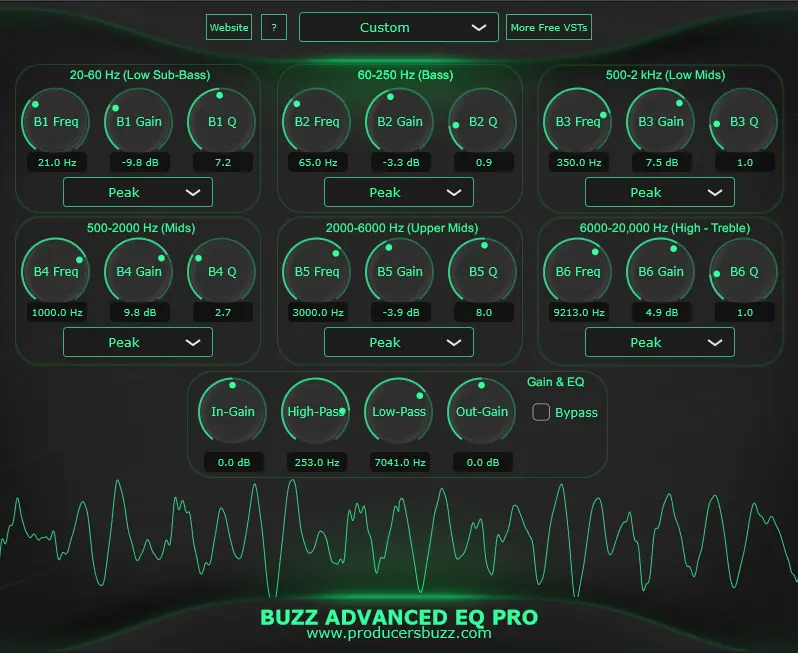Click the 7.5 dB value field

(662, 162)
